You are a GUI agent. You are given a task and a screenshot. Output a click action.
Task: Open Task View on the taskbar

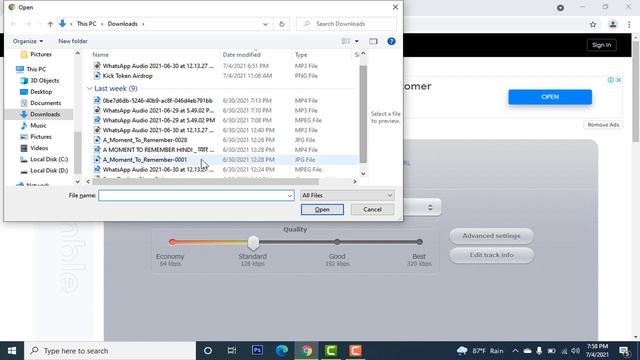pos(232,351)
